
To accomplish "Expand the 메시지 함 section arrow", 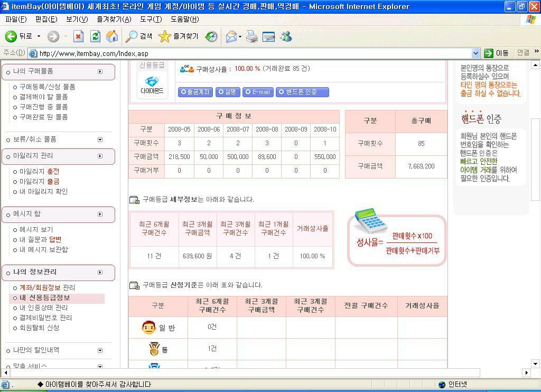I will point(100,214).
